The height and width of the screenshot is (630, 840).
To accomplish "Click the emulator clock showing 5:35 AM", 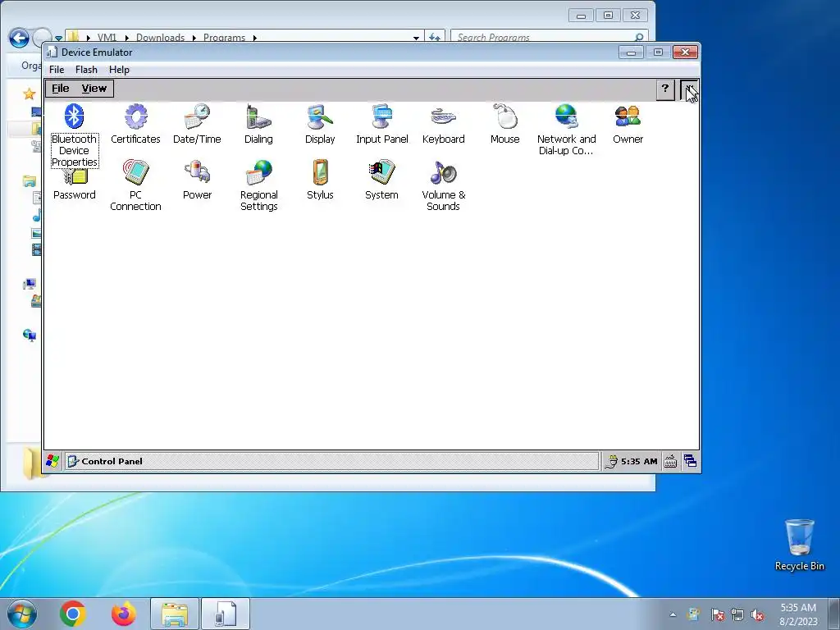I will pos(638,461).
